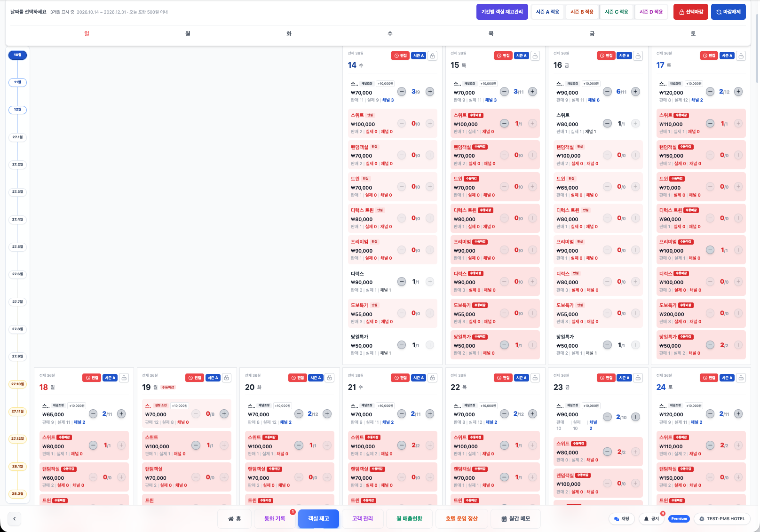760x532 pixels.
Task: Jump to 27.10월 on the month timeline
Action: pos(17,384)
